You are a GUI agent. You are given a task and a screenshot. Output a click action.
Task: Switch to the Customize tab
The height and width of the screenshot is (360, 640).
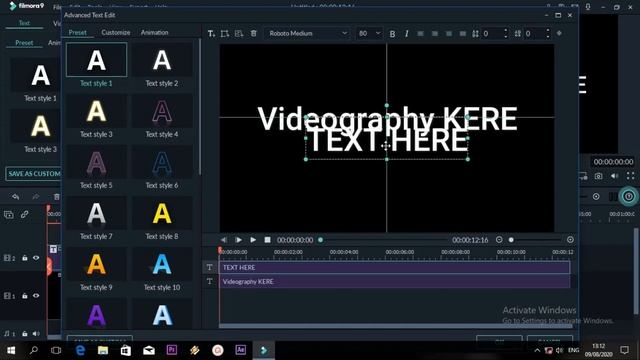point(116,32)
